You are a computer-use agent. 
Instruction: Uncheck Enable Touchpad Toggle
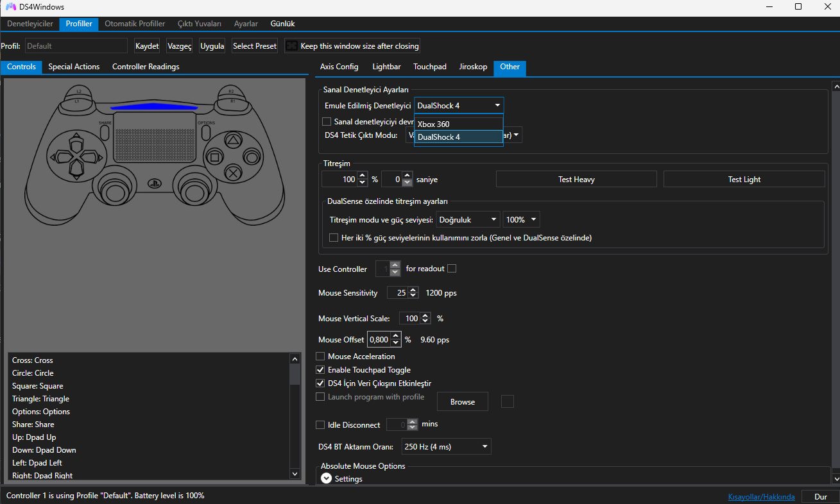[x=321, y=370]
